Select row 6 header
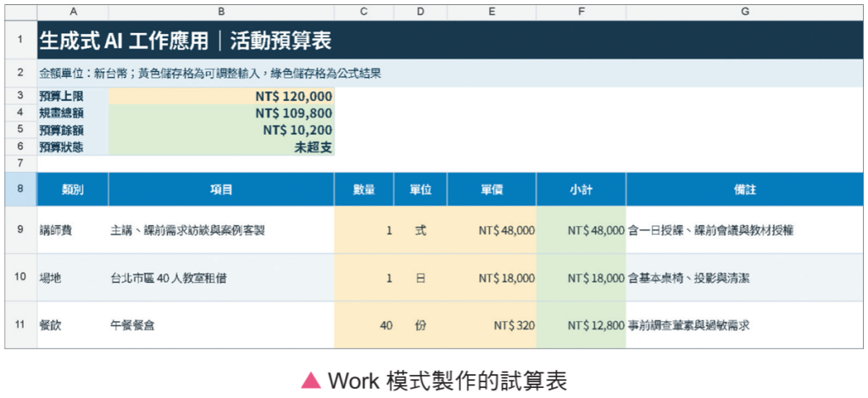Image resolution: width=868 pixels, height=398 pixels. click(x=21, y=147)
